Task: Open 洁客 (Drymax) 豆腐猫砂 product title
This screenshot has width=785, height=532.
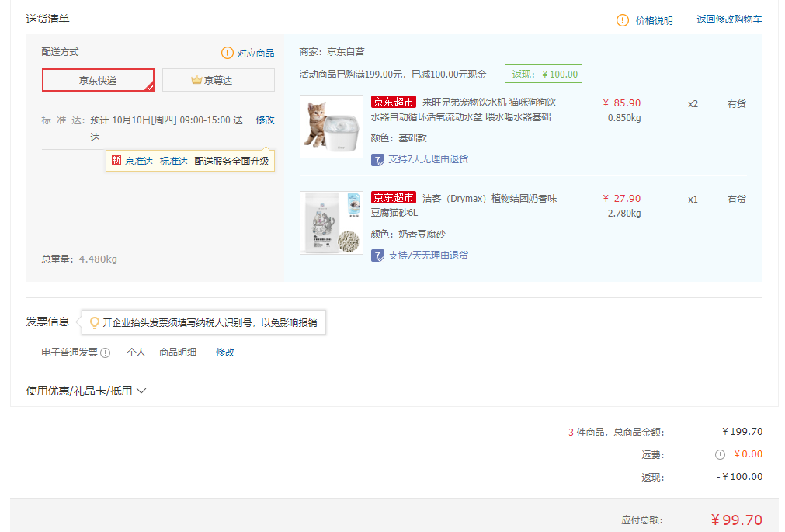Action: pos(464,205)
